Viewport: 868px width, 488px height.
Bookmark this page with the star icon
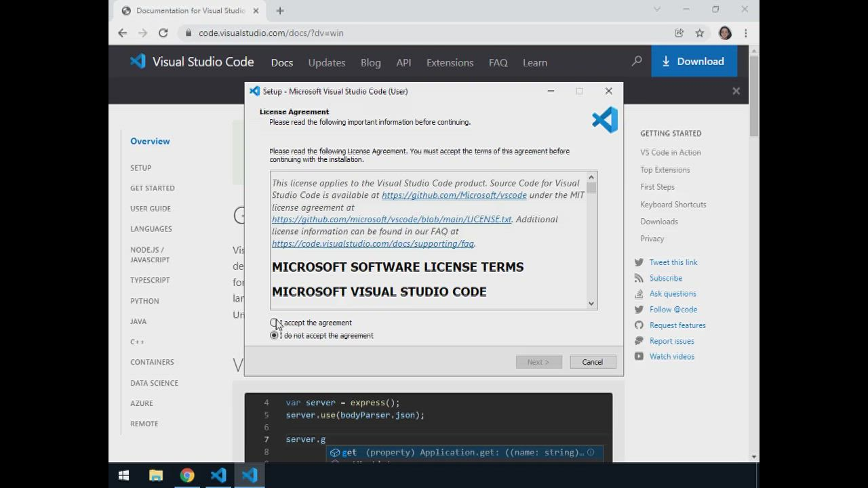click(x=700, y=33)
